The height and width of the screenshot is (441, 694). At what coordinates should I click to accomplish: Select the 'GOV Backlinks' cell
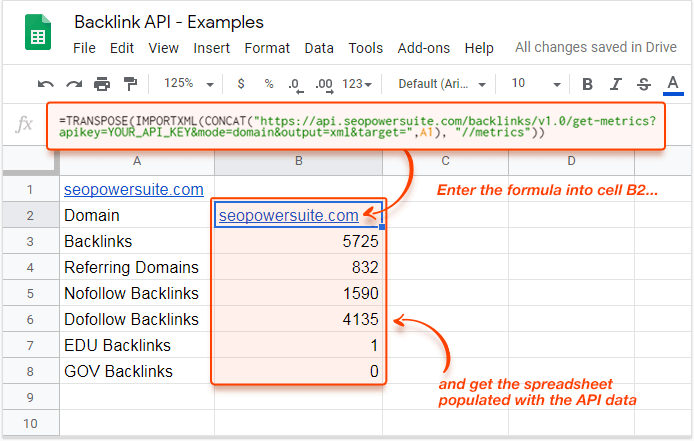tap(137, 371)
